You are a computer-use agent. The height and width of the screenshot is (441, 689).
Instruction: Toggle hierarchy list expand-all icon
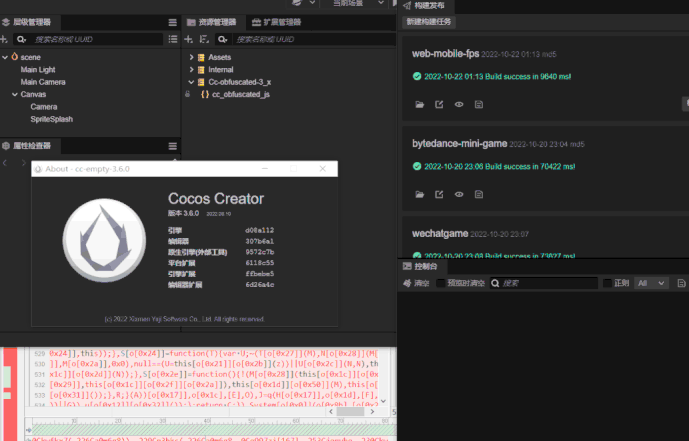173,40
